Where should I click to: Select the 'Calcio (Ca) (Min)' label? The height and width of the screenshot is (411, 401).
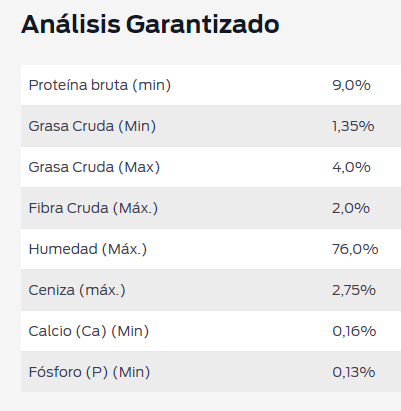pyautogui.click(x=89, y=331)
